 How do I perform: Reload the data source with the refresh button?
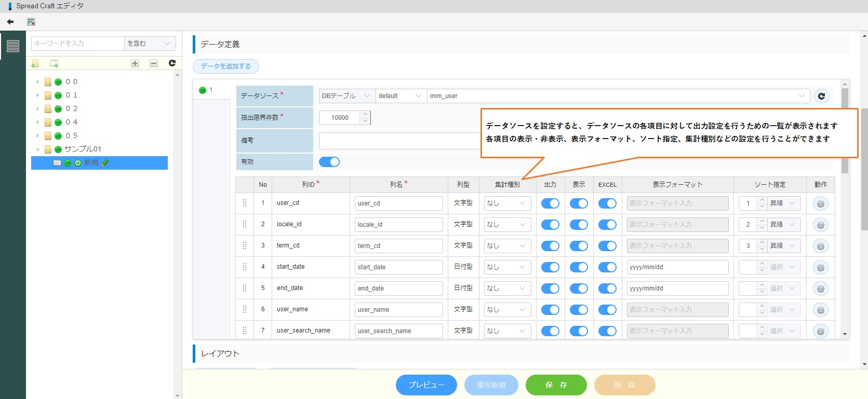tap(821, 96)
